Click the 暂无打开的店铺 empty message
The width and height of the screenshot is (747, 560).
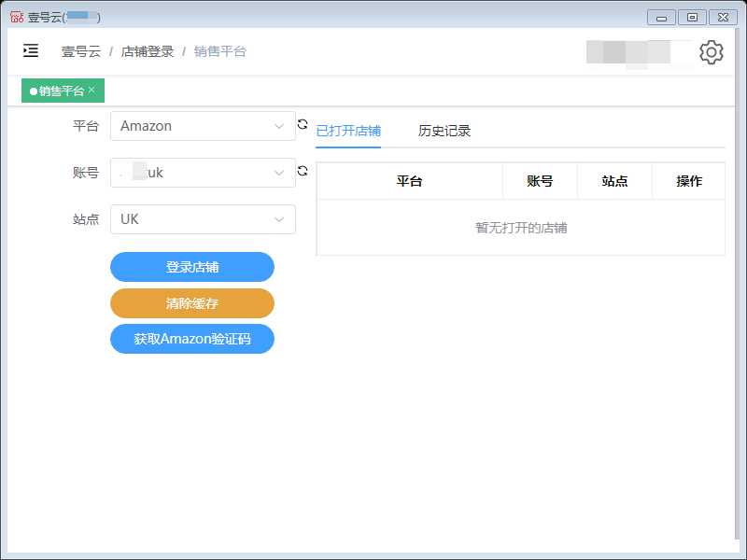point(521,228)
